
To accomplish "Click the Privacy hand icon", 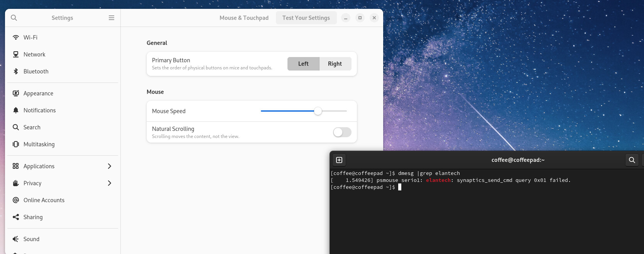I will pyautogui.click(x=16, y=183).
